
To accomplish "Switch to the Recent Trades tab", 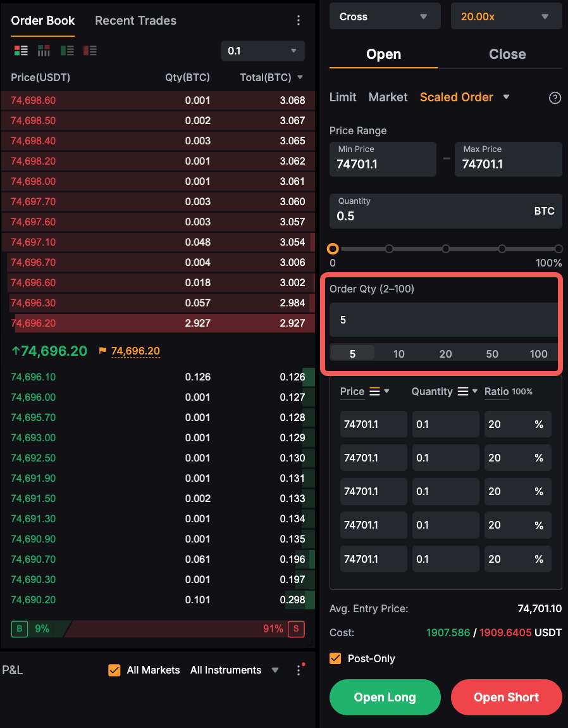I will pos(135,21).
